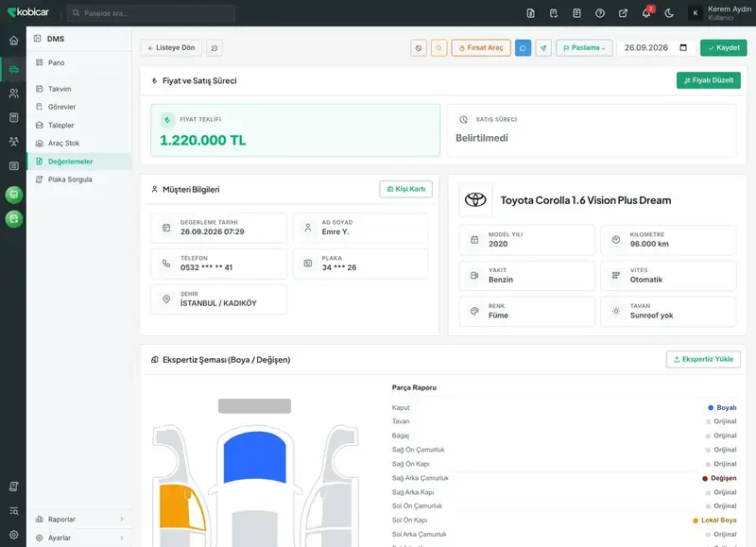The height and width of the screenshot is (547, 756).
Task: Click the green paper-plane send icon button
Action: [x=543, y=48]
